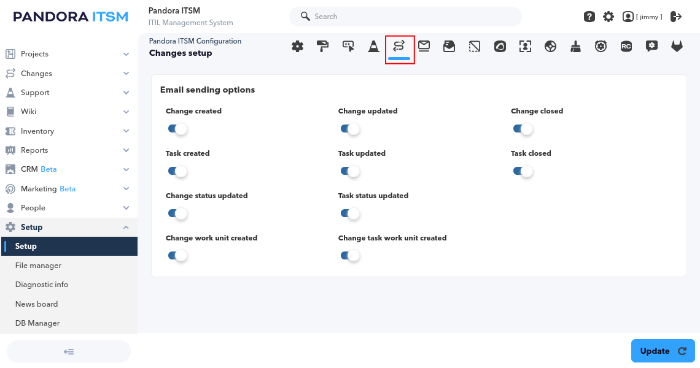The image size is (700, 368).
Task: Toggle the Change closed switch
Action: click(x=523, y=129)
